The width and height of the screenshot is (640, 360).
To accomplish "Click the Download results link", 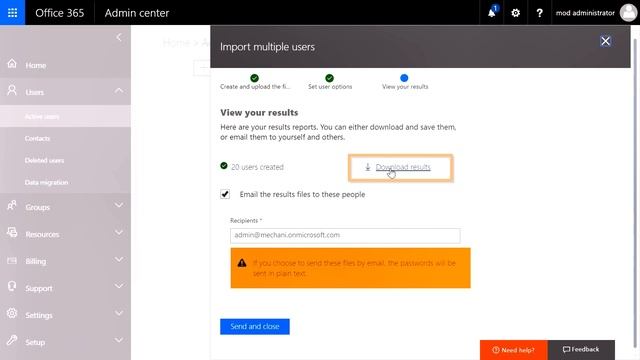I will (x=403, y=167).
